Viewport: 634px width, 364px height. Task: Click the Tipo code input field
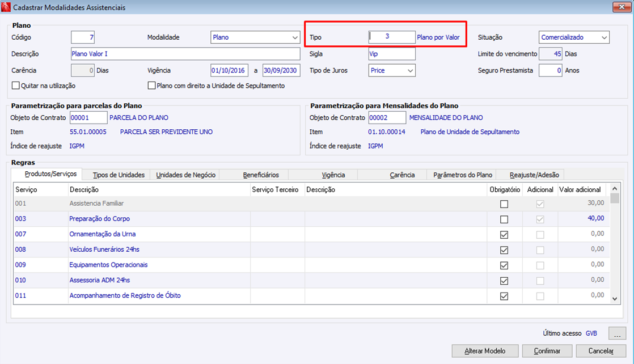[x=392, y=37]
